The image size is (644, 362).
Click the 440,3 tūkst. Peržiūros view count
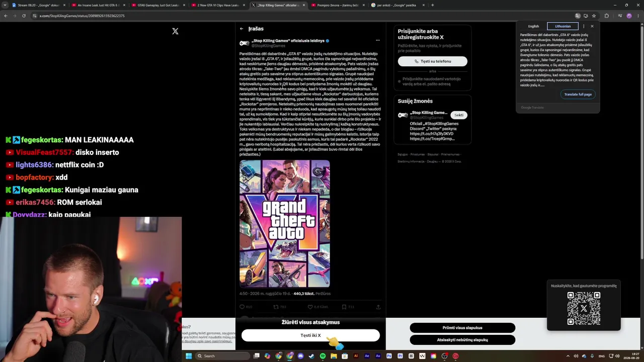312,294
